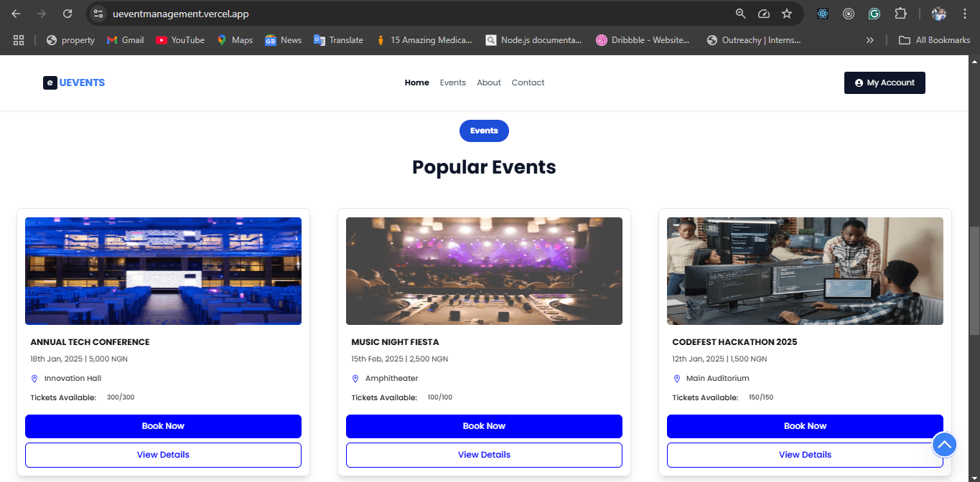
Task: Switch to the Events navigation tab
Action: click(x=452, y=82)
